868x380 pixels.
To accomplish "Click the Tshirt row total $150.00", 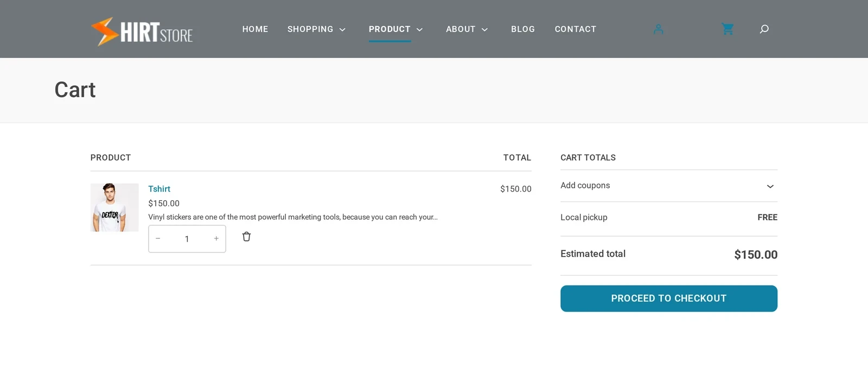I will tap(516, 189).
